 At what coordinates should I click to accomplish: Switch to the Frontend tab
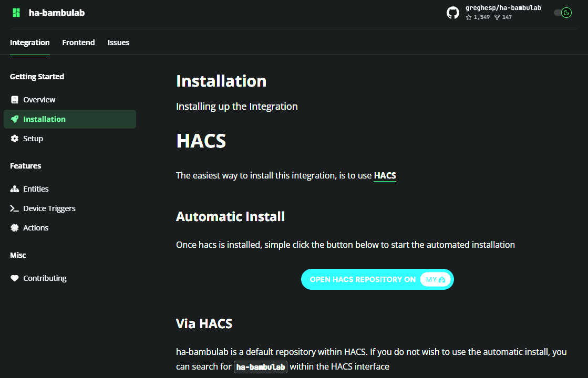click(78, 43)
